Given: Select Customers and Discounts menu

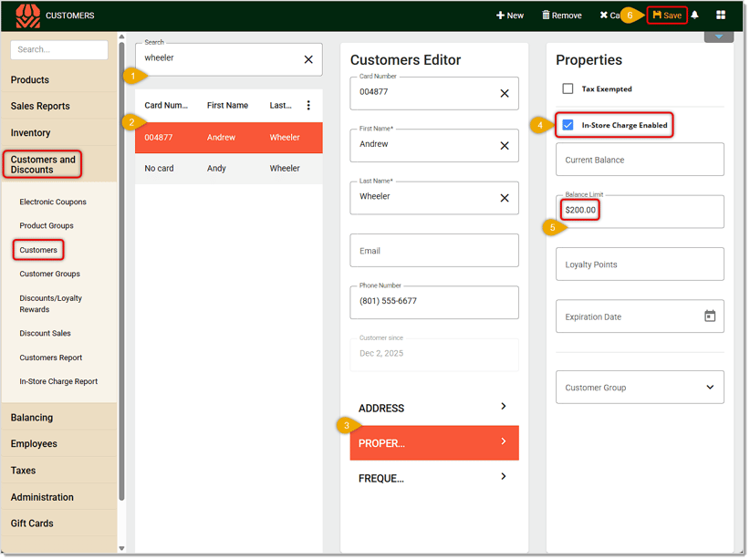Looking at the screenshot, I should (x=43, y=165).
